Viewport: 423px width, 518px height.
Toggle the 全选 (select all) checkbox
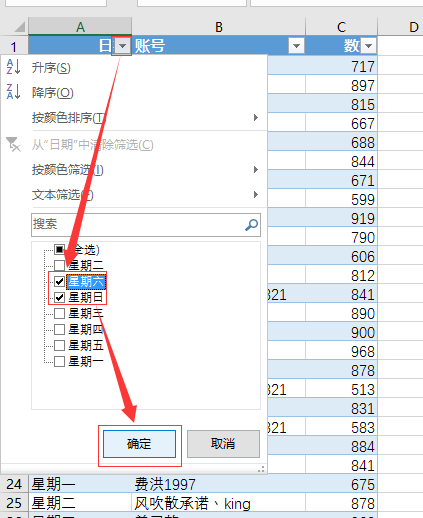click(59, 249)
